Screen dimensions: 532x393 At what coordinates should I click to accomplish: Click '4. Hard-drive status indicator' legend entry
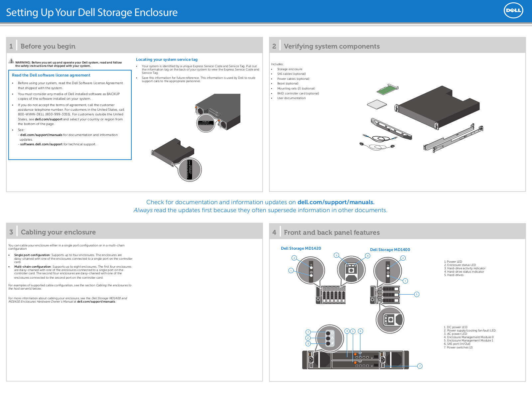(464, 272)
